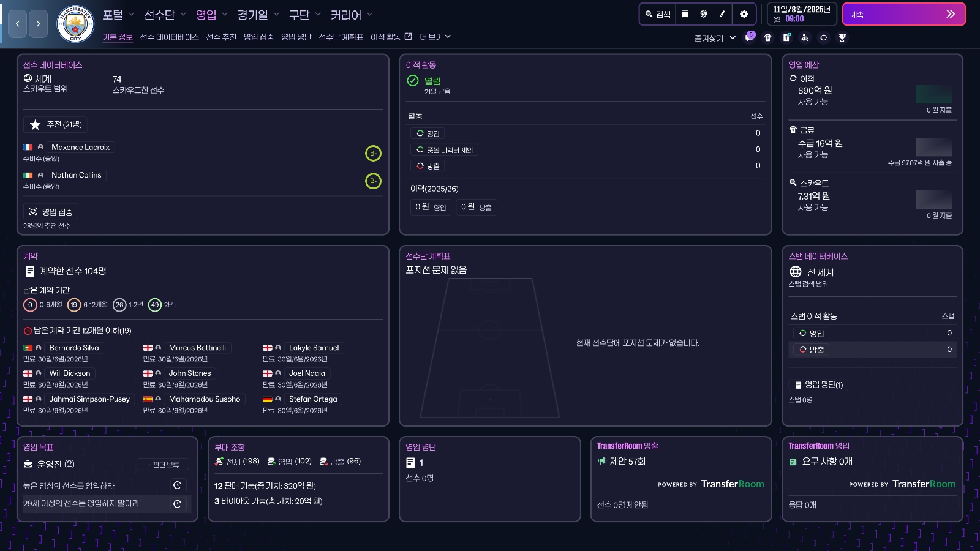980x551 pixels.
Task: Open the 영입 명단 tab
Action: pos(296,37)
